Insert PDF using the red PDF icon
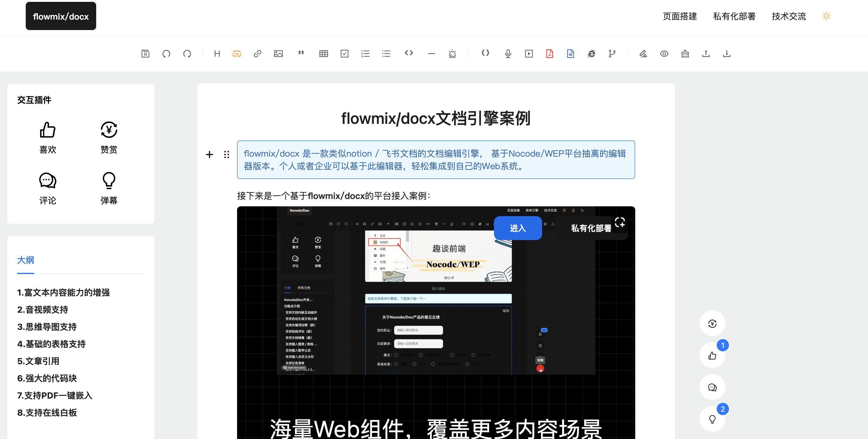868x439 pixels. 549,54
